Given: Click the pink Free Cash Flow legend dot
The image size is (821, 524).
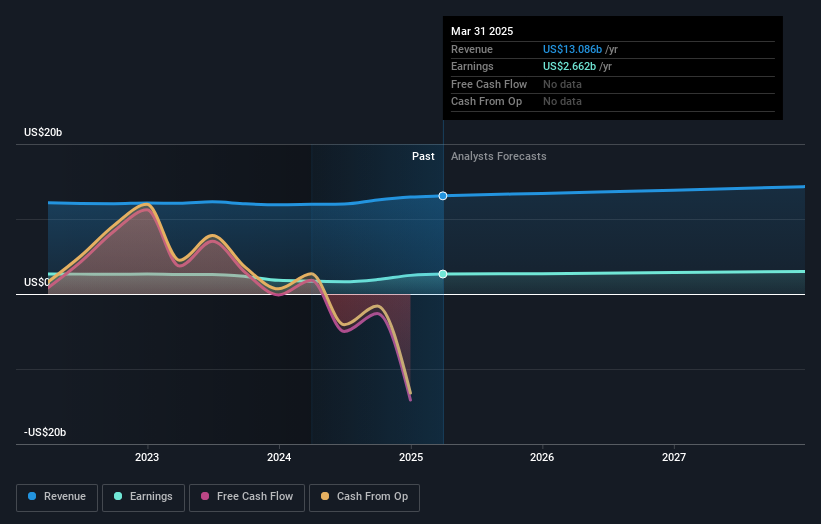Looking at the screenshot, I should click(x=205, y=496).
